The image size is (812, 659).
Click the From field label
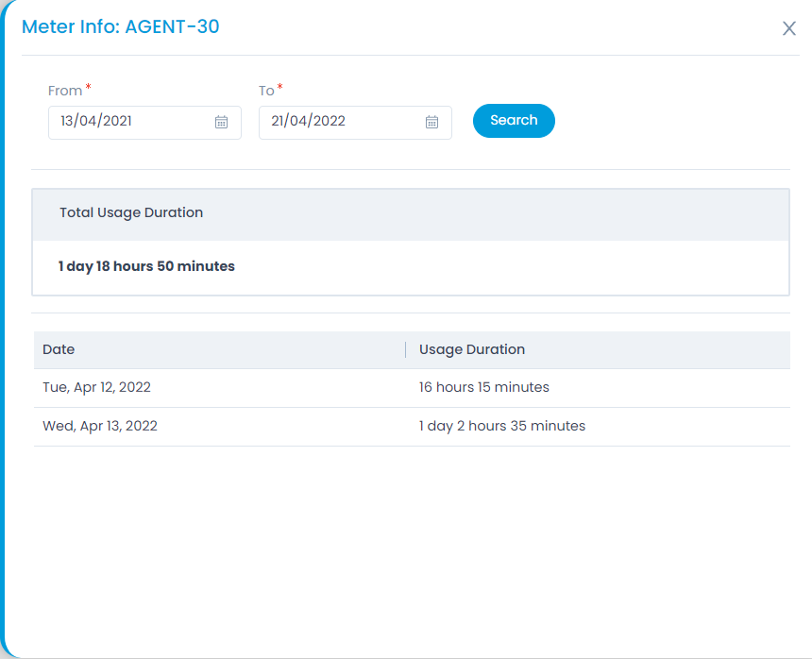(65, 91)
